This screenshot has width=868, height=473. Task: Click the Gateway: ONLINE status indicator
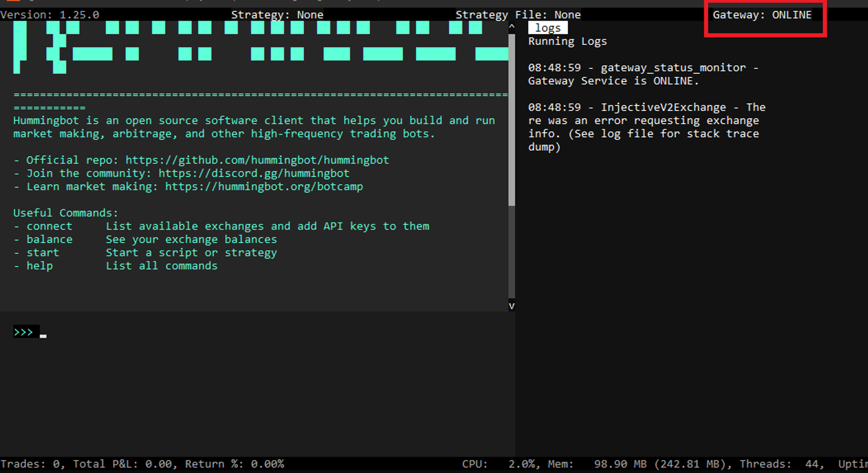(x=762, y=15)
